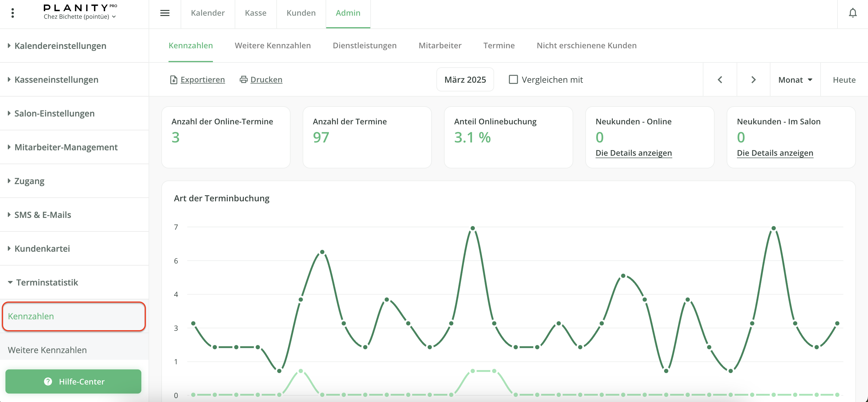Click the März 2025 date field
This screenshot has height=402, width=868.
tap(465, 80)
